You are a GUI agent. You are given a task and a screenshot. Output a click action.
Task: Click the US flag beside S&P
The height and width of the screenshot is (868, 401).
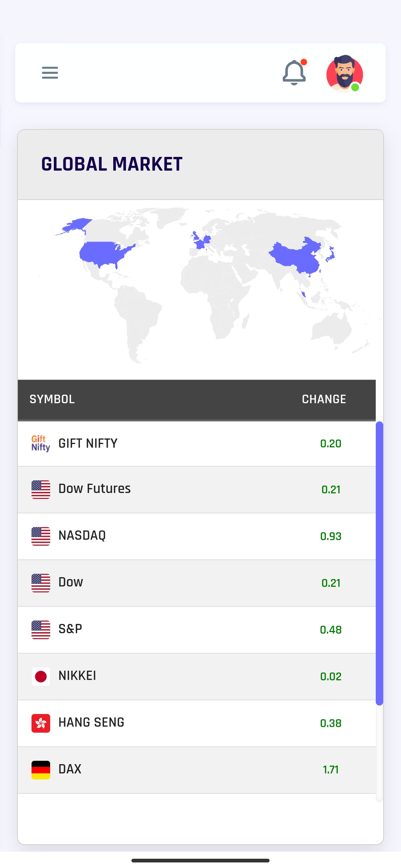(x=41, y=629)
